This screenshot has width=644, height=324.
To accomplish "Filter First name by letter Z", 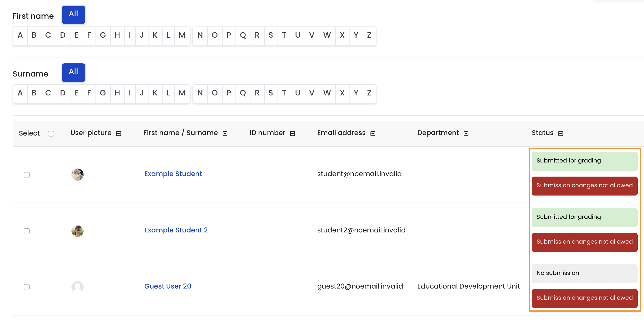I will (369, 36).
